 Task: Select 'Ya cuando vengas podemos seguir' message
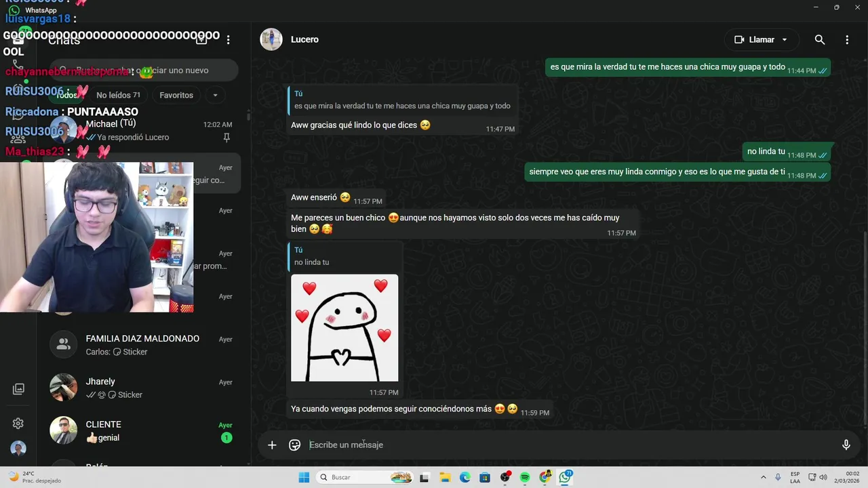point(391,409)
